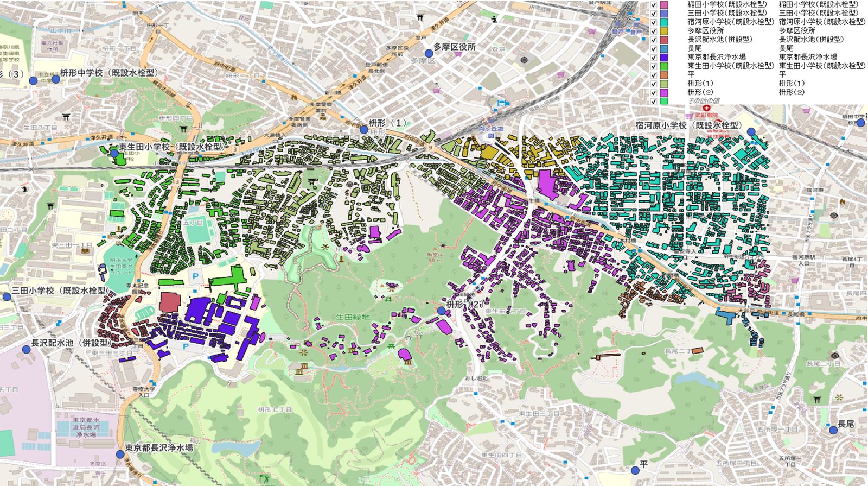Click the 東生田小学校 blue marker on the map
Viewport: 868px width, 486px height.
(x=114, y=154)
